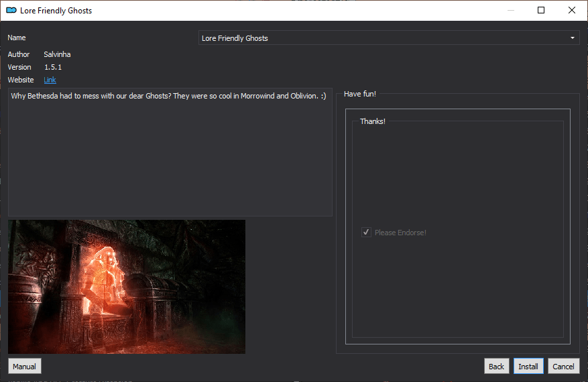Image resolution: width=588 pixels, height=382 pixels.
Task: Click the Version label
Action: click(19, 67)
